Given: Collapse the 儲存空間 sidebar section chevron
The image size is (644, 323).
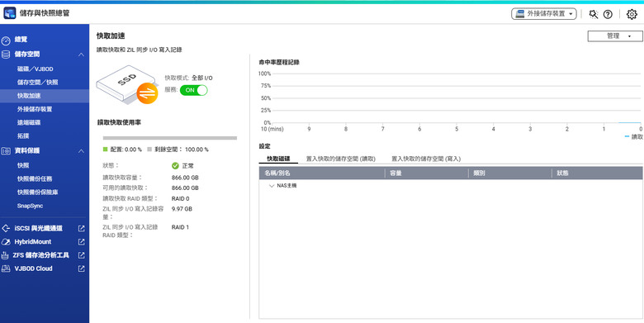Looking at the screenshot, I should pos(81,55).
